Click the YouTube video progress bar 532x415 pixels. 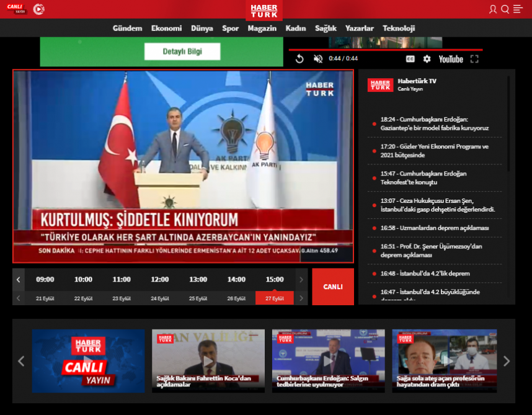click(x=385, y=50)
